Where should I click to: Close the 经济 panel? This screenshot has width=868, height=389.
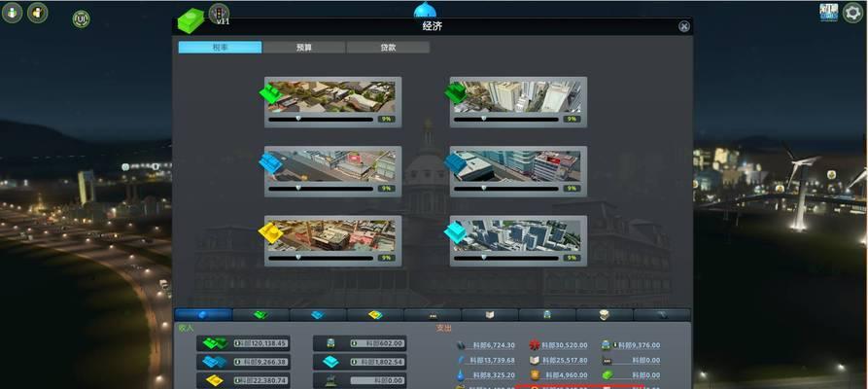point(684,26)
